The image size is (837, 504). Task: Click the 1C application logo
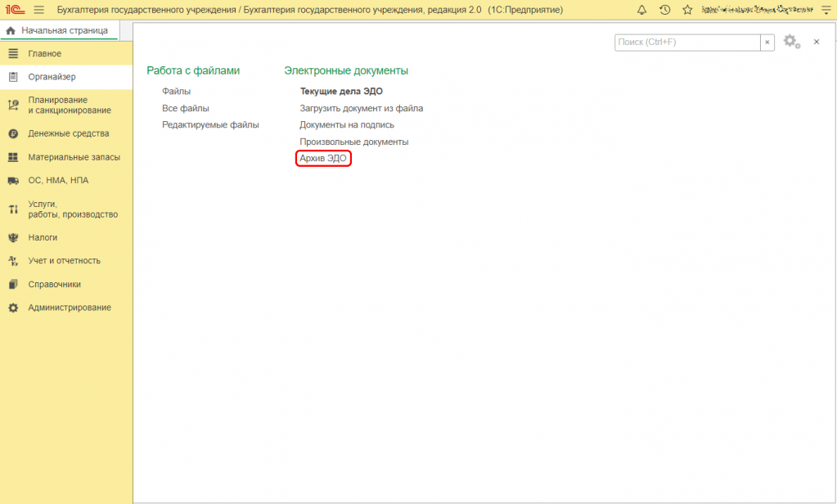click(14, 9)
